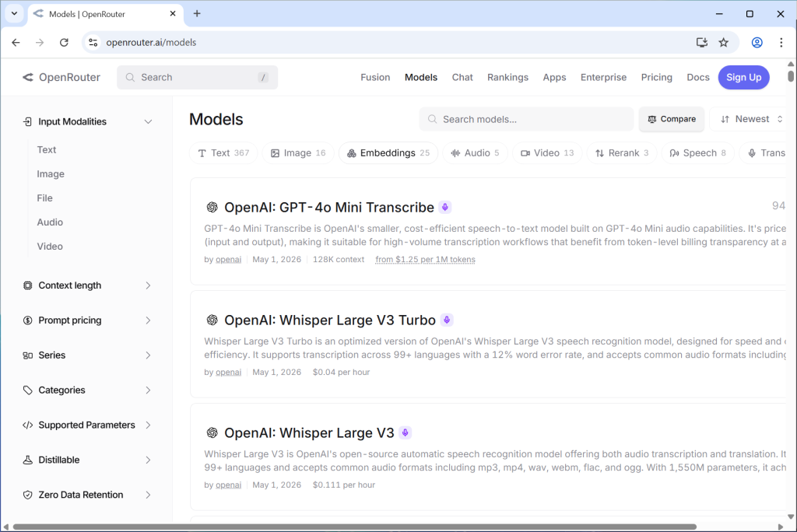
Task: Click the magnifier icon in Search models
Action: point(432,120)
